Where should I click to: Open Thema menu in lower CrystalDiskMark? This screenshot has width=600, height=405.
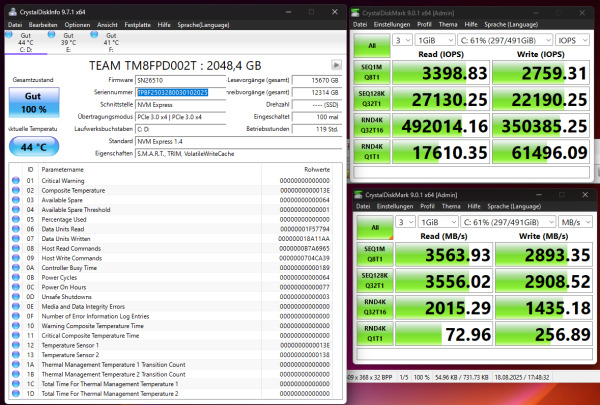coord(451,206)
